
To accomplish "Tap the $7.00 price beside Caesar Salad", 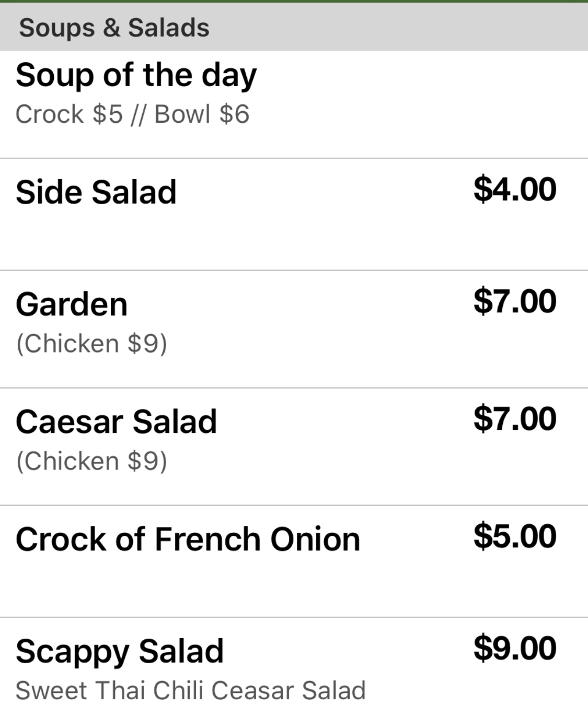I will coord(514,419).
